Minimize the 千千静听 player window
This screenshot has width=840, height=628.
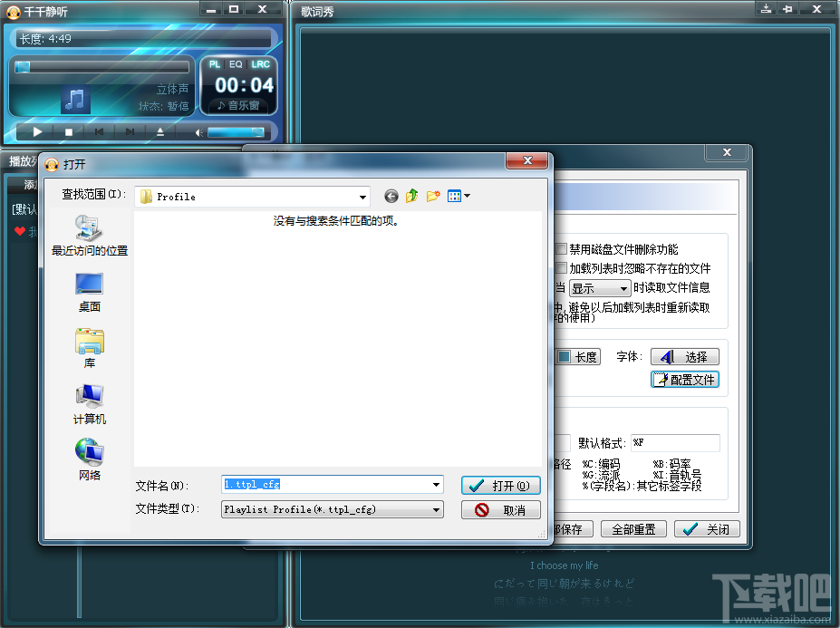[212, 9]
